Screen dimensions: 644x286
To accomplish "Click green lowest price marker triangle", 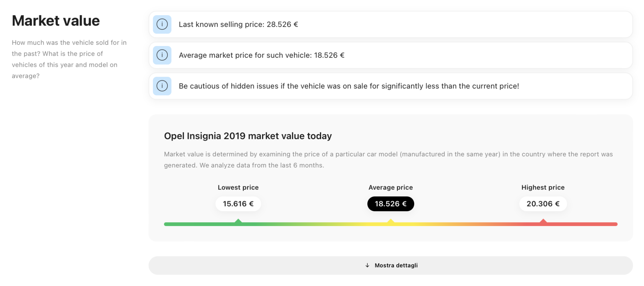I will (x=238, y=221).
